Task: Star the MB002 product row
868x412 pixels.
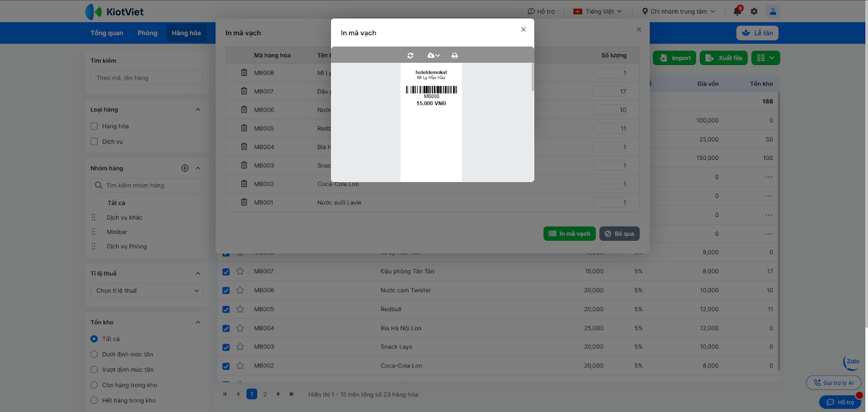Action: pos(240,365)
